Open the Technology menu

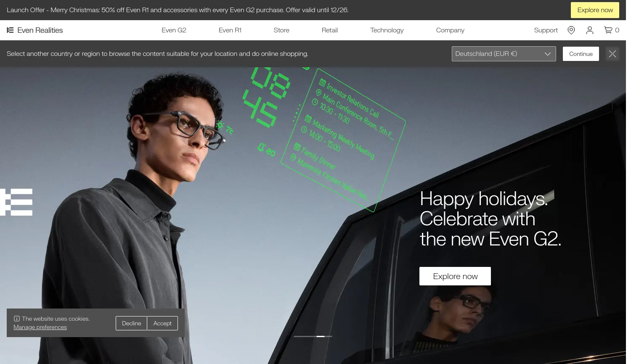(387, 30)
